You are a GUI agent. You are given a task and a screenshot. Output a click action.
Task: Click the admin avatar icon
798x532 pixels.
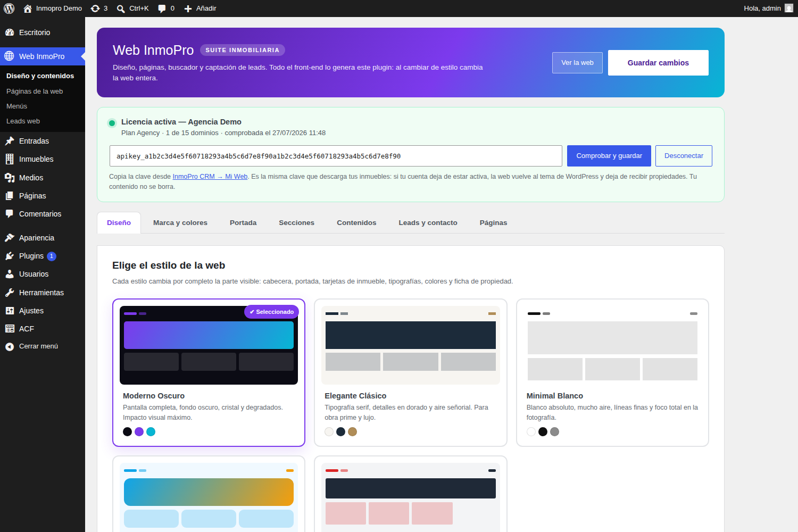pyautogui.click(x=789, y=8)
